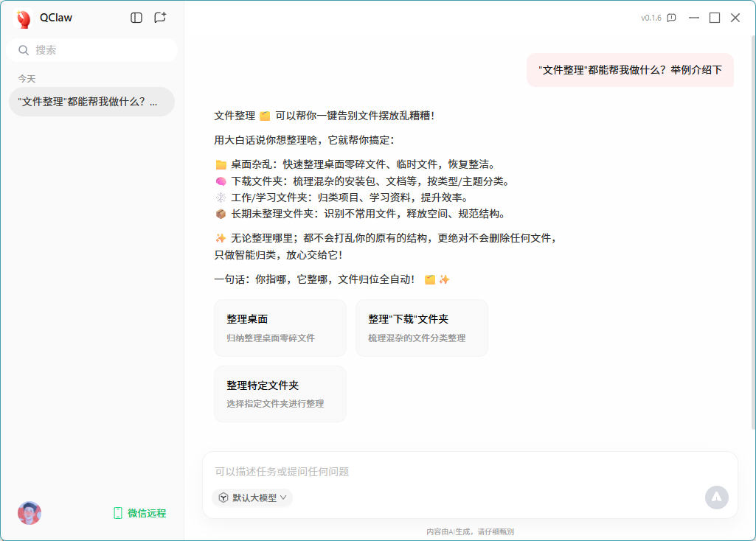Start a new chat using the new-conversation icon
The height and width of the screenshot is (541, 756).
(x=159, y=18)
